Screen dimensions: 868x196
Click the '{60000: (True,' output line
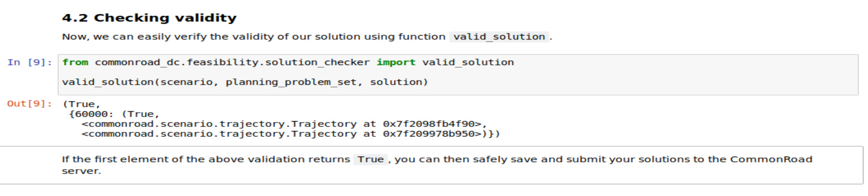[x=114, y=114]
